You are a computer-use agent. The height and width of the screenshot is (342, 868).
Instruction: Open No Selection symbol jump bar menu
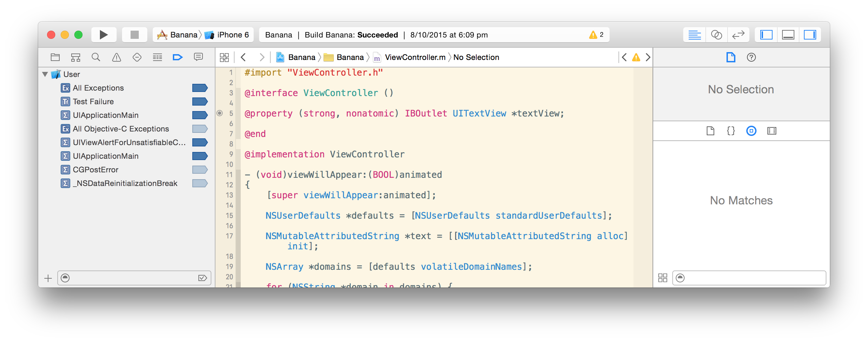(x=476, y=57)
